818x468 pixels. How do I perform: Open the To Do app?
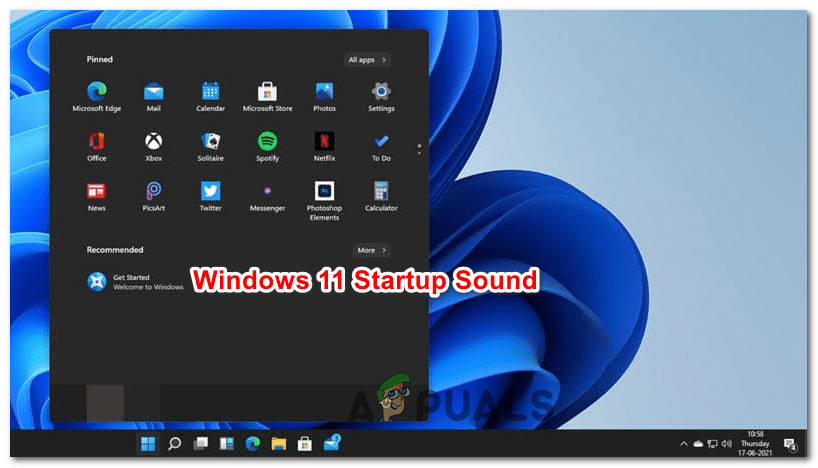tap(381, 147)
